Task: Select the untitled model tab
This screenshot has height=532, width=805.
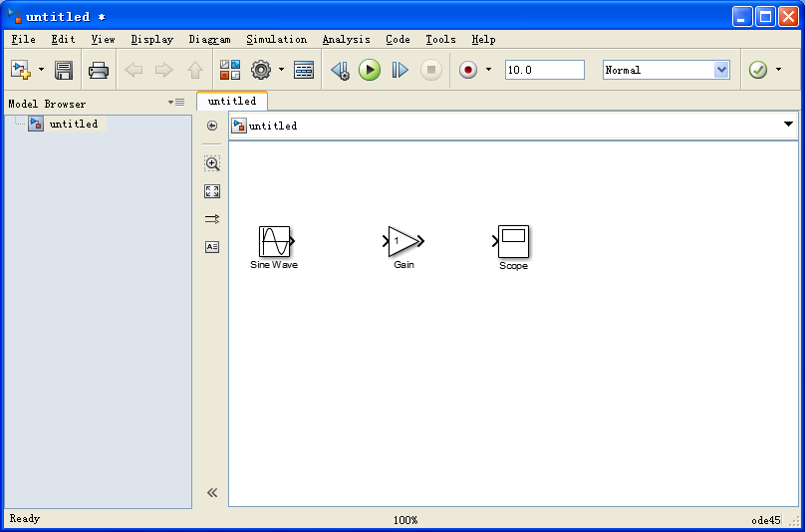Action: coord(232,102)
